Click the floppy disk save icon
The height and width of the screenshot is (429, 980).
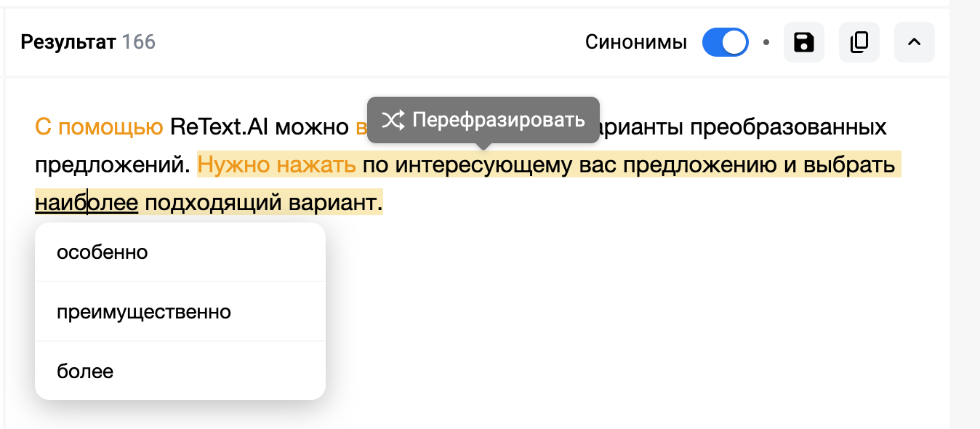pyautogui.click(x=803, y=42)
